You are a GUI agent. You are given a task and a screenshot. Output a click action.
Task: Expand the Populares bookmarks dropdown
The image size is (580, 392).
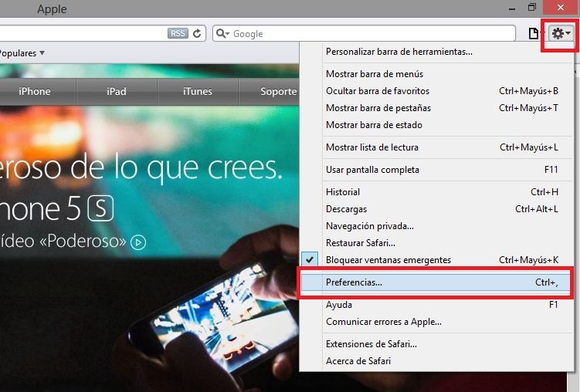click(22, 53)
